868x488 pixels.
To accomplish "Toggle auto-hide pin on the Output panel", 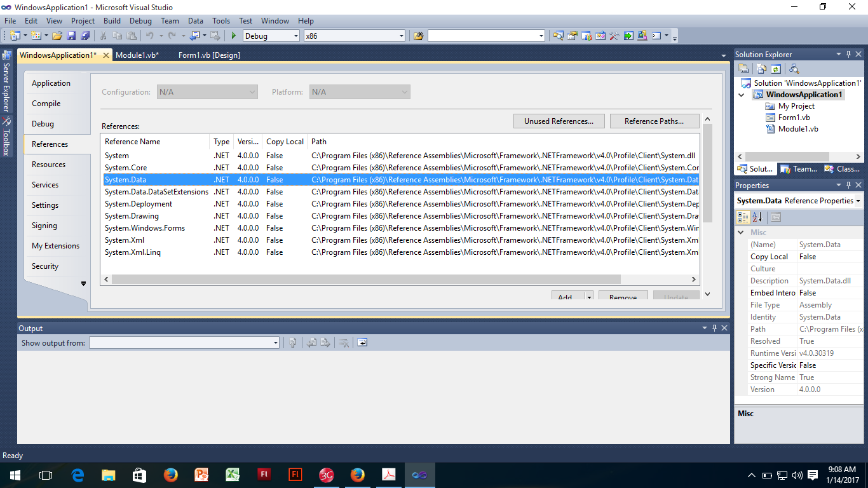I will (714, 329).
